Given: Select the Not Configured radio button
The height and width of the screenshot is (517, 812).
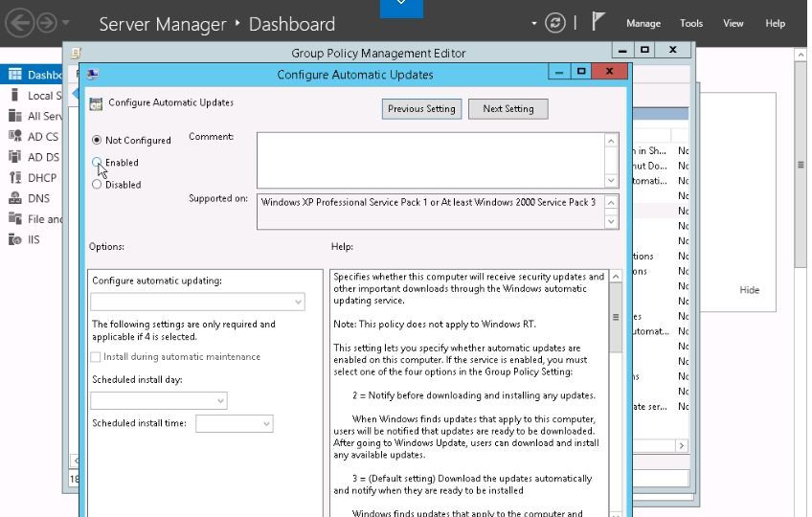Looking at the screenshot, I should (x=97, y=140).
